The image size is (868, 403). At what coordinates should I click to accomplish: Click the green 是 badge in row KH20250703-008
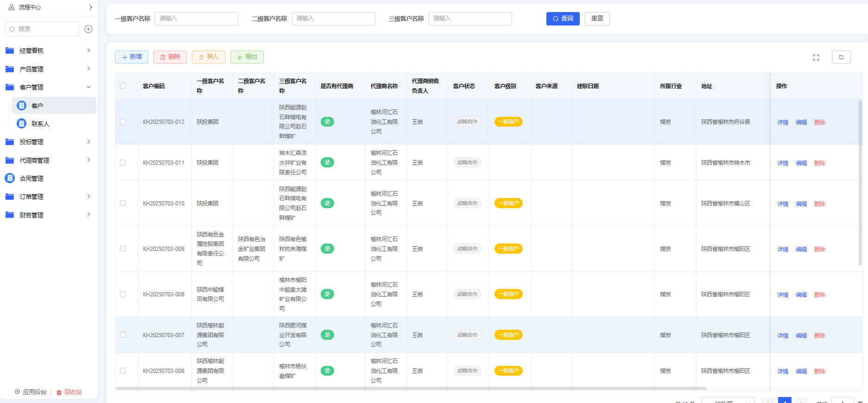(327, 294)
